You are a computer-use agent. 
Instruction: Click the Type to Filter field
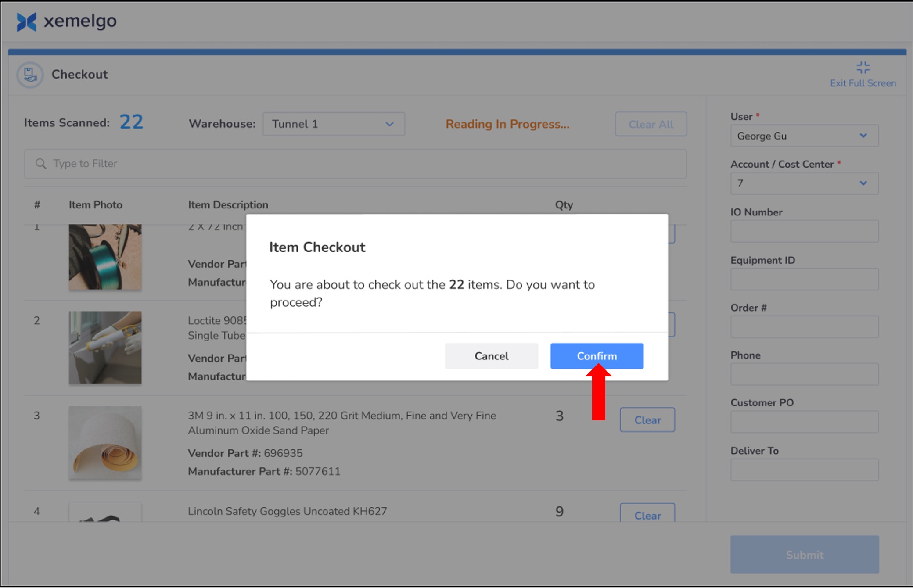tap(355, 164)
